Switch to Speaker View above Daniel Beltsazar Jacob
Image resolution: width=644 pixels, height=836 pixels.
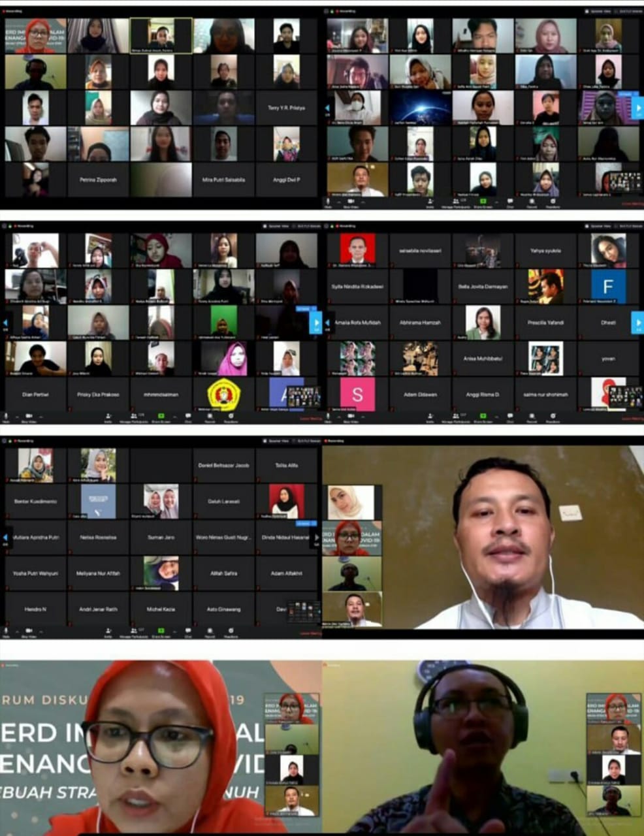click(x=278, y=441)
